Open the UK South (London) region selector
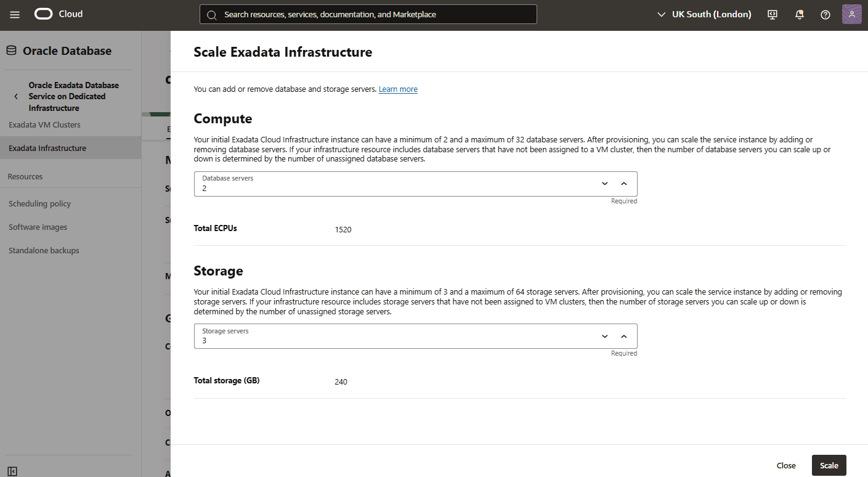This screenshot has height=477, width=868. coord(704,14)
